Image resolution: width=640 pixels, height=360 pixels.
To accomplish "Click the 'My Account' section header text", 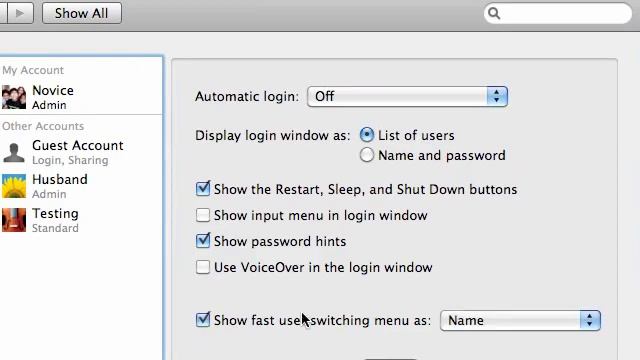I will click(x=33, y=70).
